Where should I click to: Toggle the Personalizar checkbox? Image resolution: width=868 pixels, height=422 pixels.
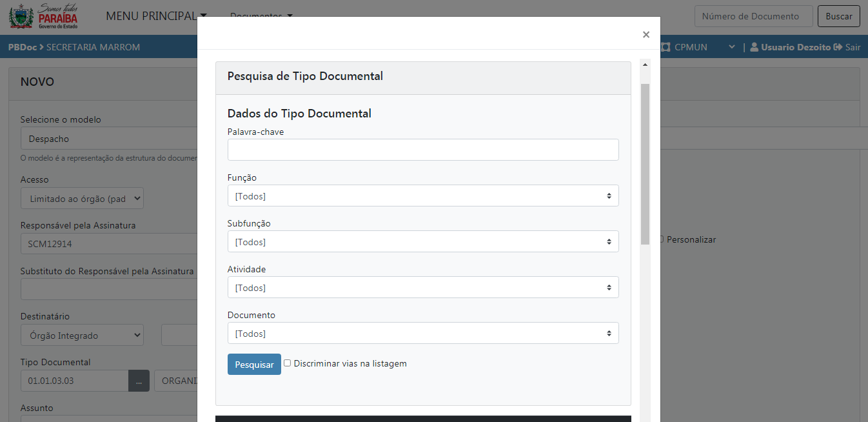point(660,239)
